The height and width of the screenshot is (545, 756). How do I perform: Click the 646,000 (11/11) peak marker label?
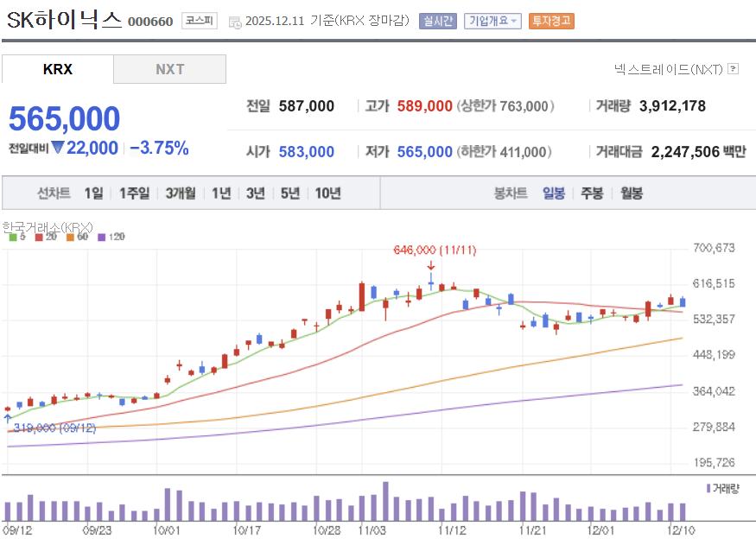coord(435,250)
